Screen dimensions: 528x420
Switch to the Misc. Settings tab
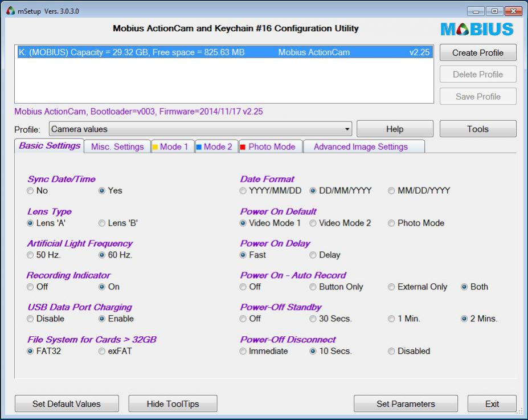click(x=117, y=146)
